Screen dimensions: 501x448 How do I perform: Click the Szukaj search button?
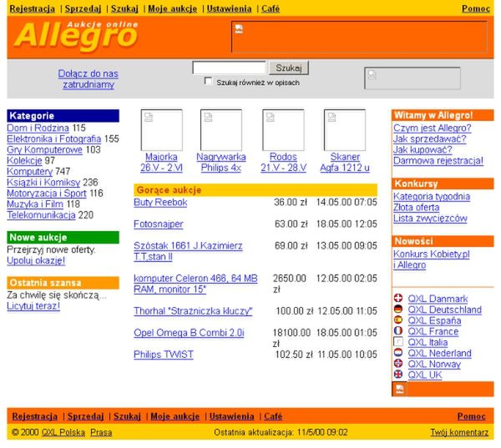tap(289, 68)
